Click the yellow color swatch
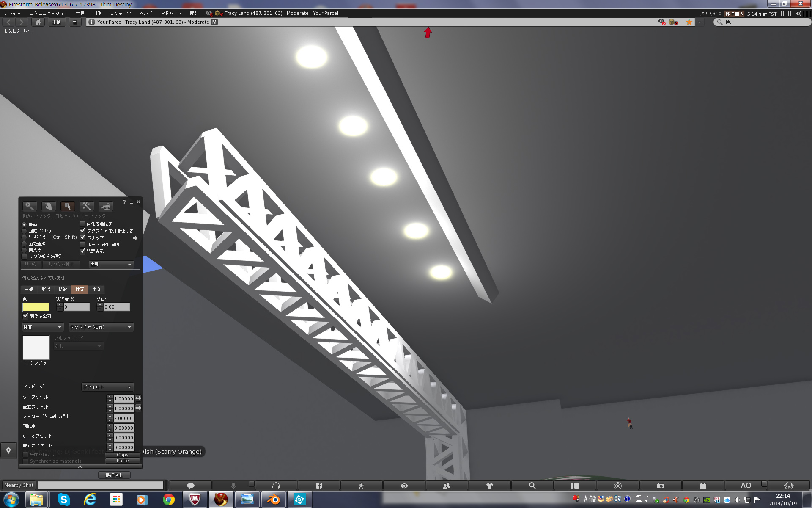812x508 pixels. coord(36,306)
